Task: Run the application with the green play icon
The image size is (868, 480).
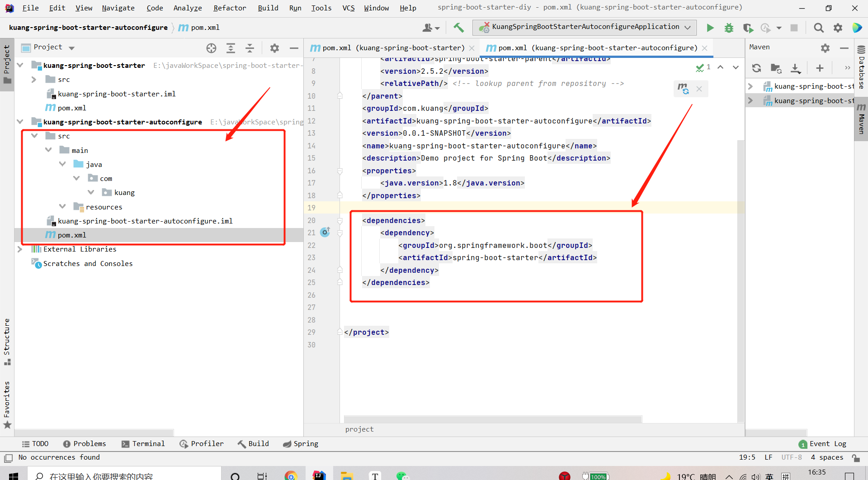Action: [x=710, y=28]
